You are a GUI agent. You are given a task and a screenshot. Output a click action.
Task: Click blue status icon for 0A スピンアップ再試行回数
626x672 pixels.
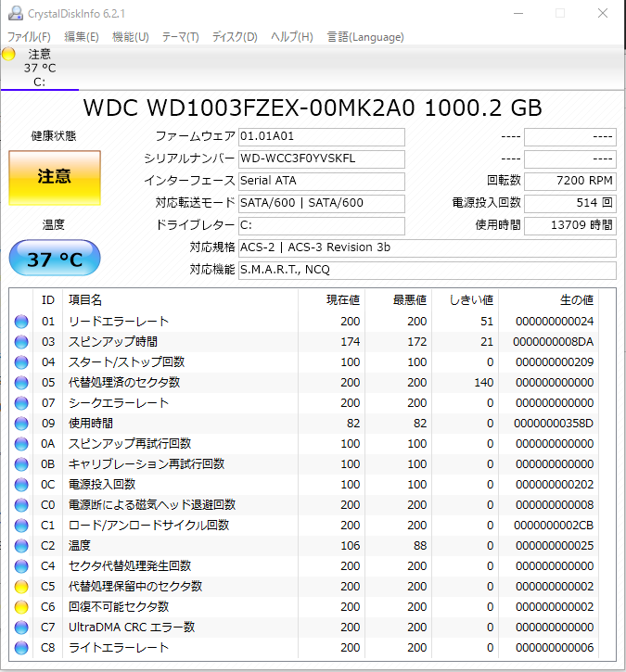21,444
